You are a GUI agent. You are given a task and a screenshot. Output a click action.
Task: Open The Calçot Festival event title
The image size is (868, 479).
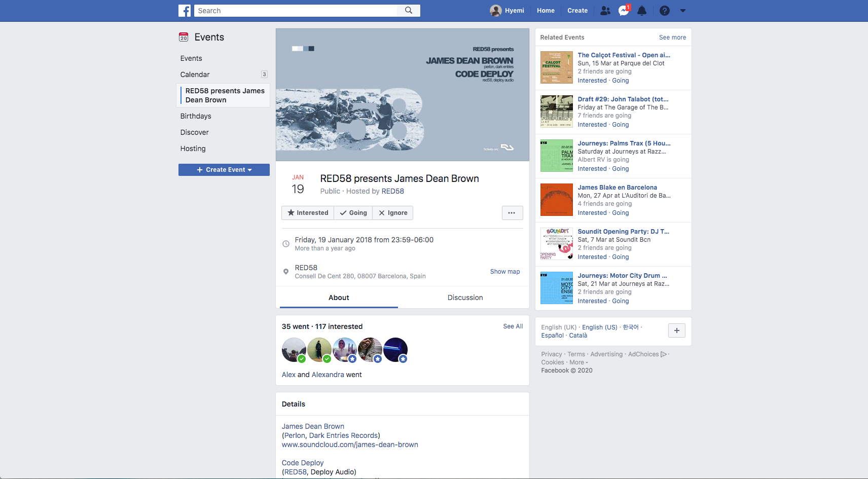pyautogui.click(x=624, y=55)
